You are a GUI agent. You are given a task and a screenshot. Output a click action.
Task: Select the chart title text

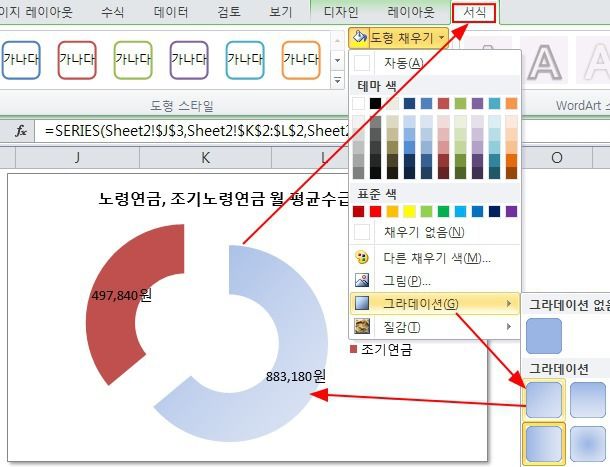coord(224,199)
